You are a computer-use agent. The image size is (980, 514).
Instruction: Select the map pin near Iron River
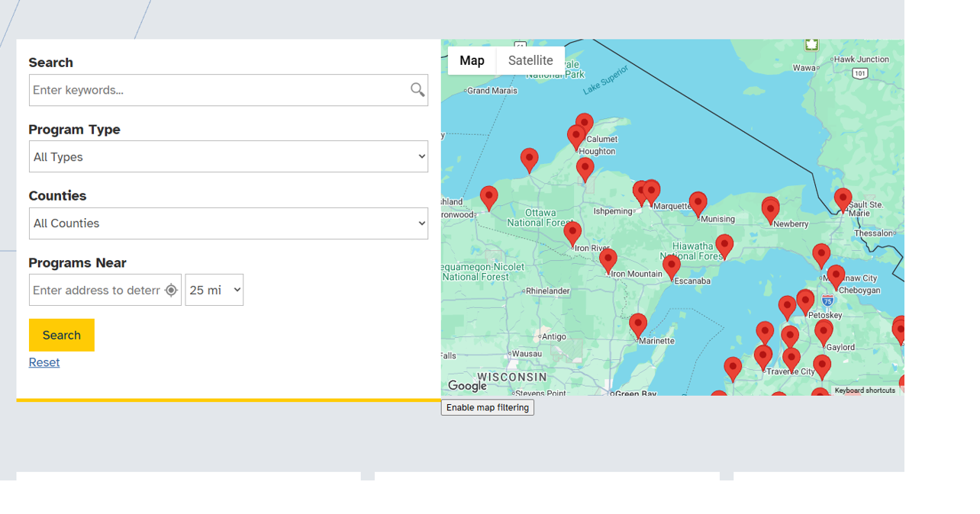coord(572,235)
